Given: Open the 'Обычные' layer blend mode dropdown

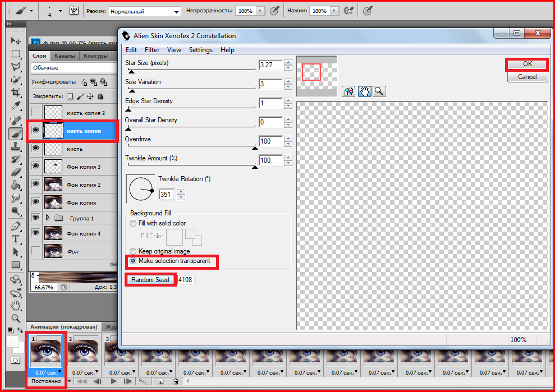Looking at the screenshot, I should [74, 67].
